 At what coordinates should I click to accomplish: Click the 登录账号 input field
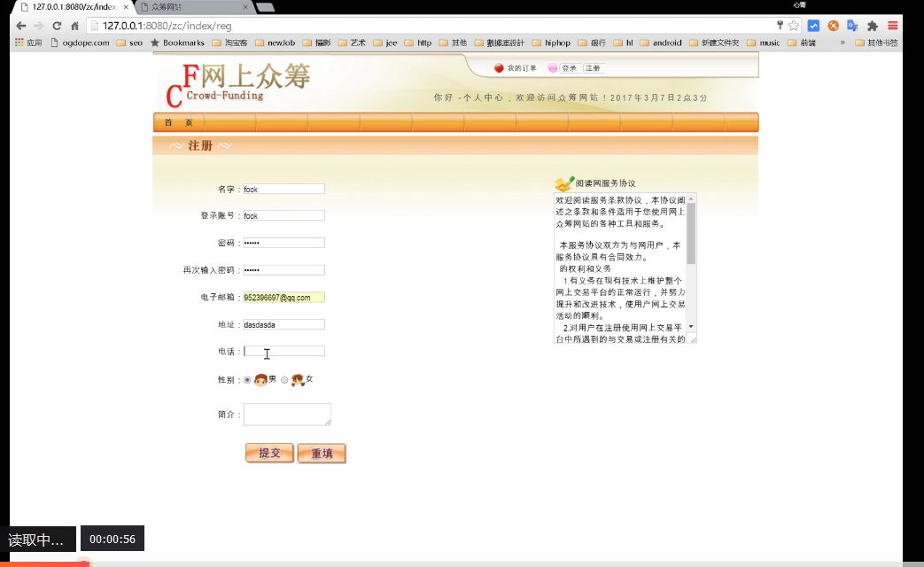[283, 215]
